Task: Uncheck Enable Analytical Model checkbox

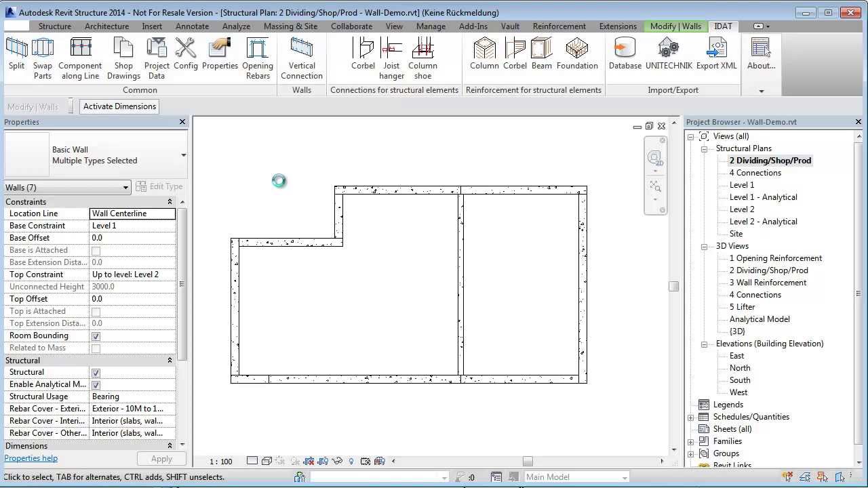Action: click(x=96, y=385)
